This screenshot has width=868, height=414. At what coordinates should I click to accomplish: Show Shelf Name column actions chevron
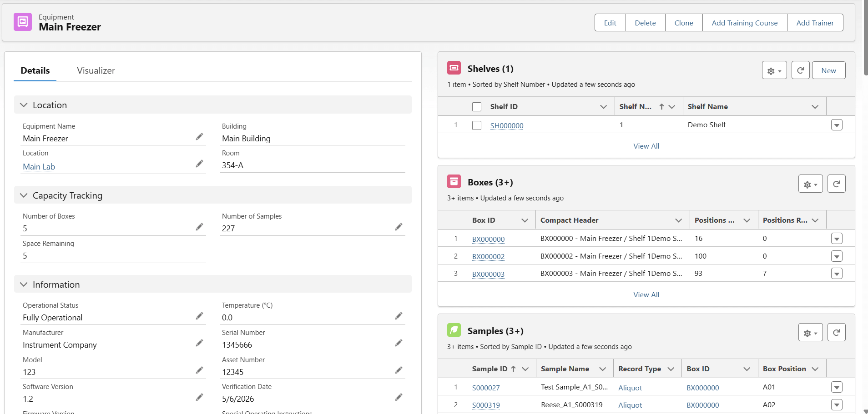[815, 107]
